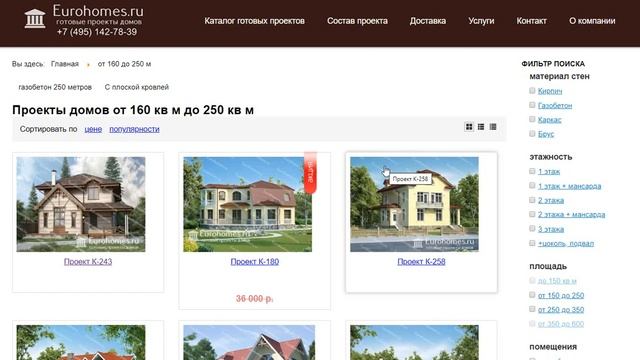This screenshot has height=360, width=640.
Task: Check the от 150 до 250 area box
Action: coord(532,295)
